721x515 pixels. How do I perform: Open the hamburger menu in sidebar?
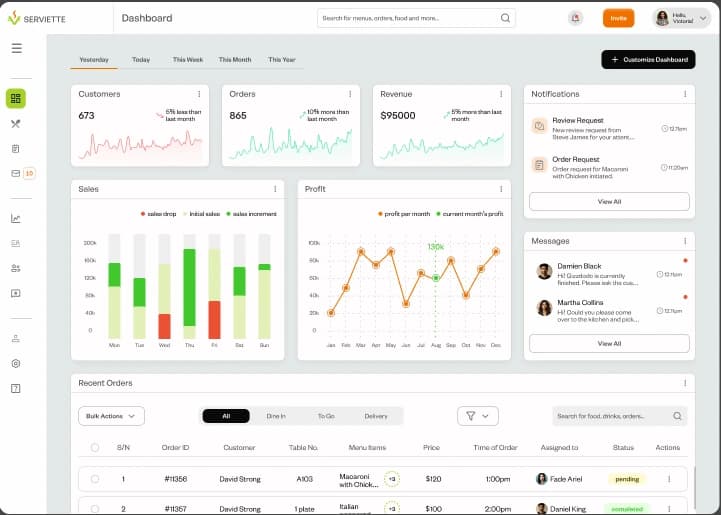pyautogui.click(x=16, y=48)
